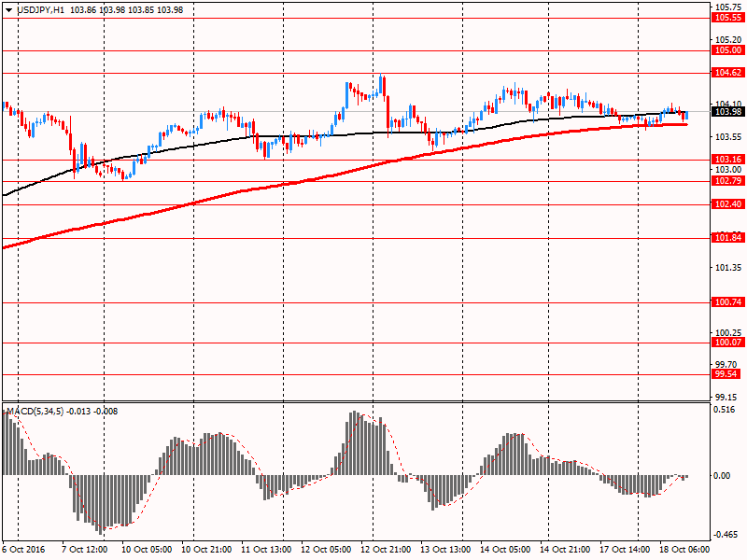Click the 18 Oct 06:00 time label
The width and height of the screenshot is (747, 560).
(x=684, y=550)
